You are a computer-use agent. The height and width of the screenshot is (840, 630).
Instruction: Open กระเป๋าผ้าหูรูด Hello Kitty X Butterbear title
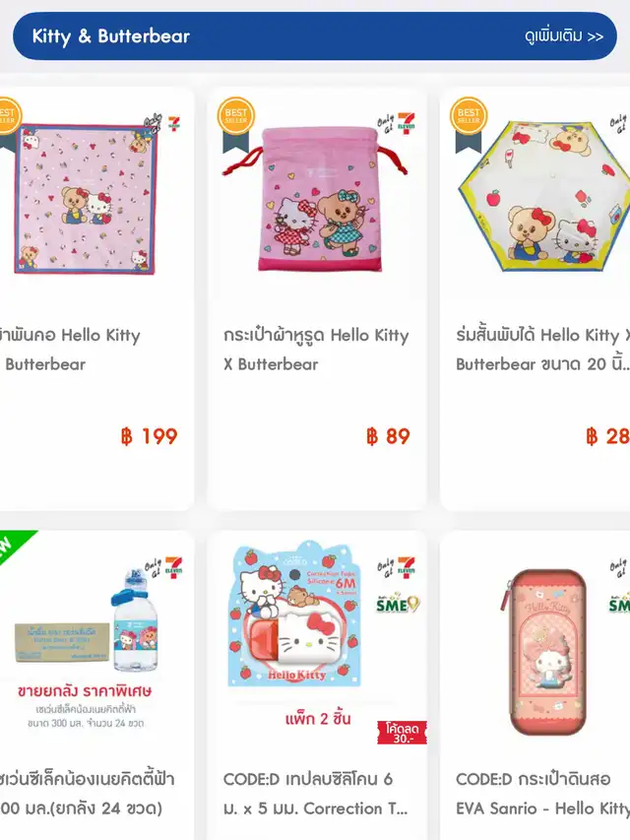[316, 350]
